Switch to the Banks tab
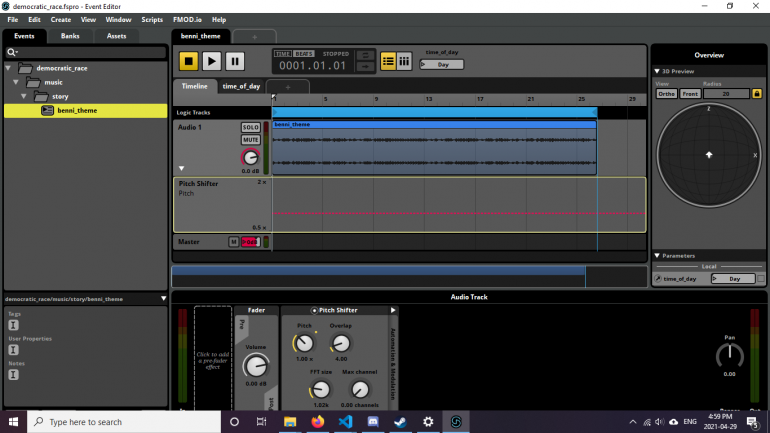 coord(70,36)
